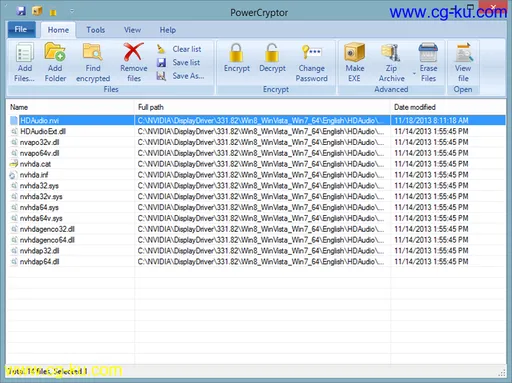Sort by Date modified column header
The width and height of the screenshot is (512, 383).
pyautogui.click(x=448, y=107)
